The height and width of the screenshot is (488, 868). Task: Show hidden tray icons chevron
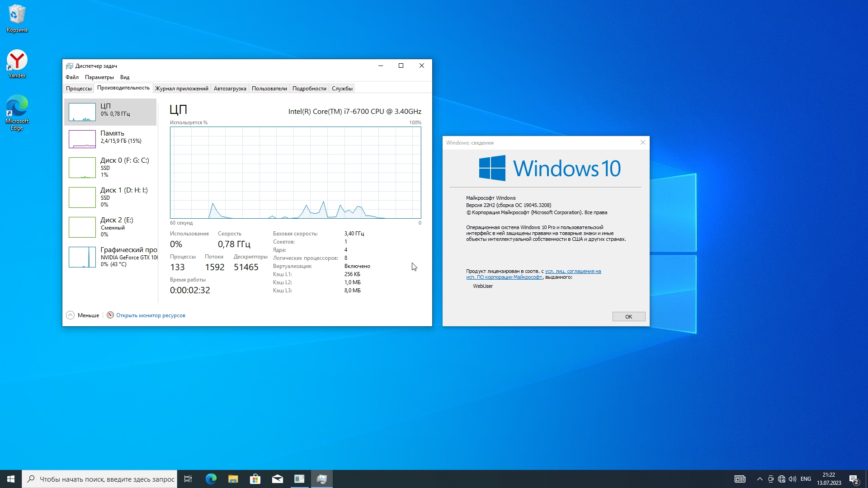click(759, 479)
